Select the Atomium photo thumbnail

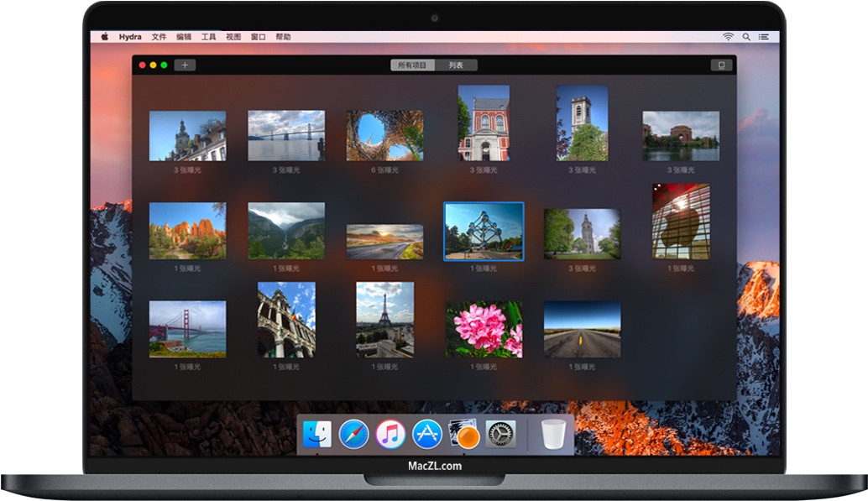pos(485,232)
